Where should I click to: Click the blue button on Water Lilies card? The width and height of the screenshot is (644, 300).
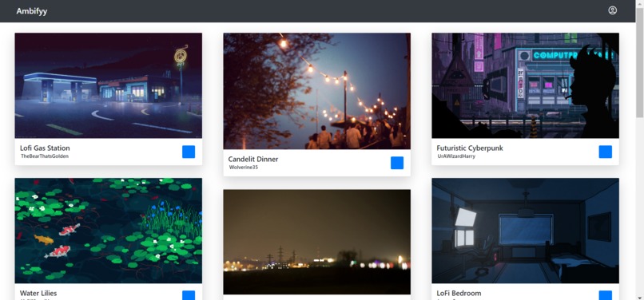tap(189, 295)
